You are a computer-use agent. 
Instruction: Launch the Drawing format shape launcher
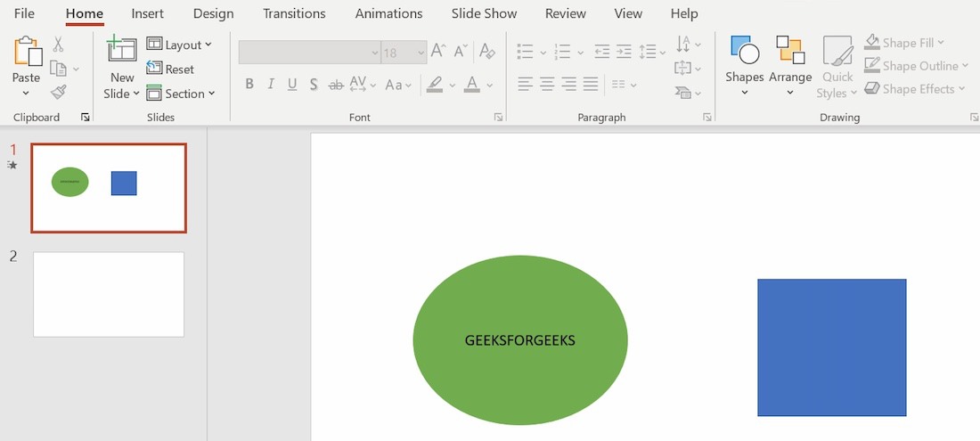pos(974,117)
